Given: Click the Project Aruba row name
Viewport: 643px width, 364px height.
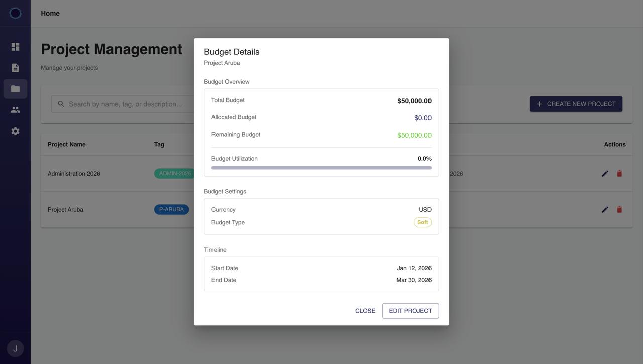Looking at the screenshot, I should (65, 209).
